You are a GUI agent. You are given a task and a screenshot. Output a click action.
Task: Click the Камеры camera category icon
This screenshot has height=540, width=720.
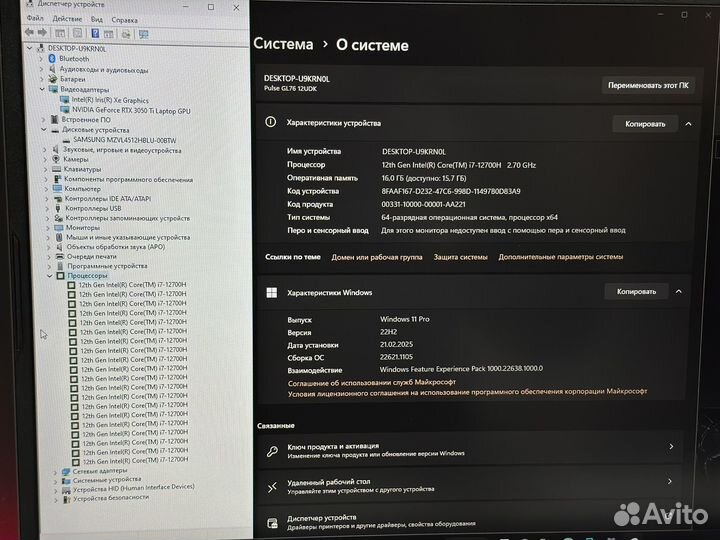pos(56,159)
